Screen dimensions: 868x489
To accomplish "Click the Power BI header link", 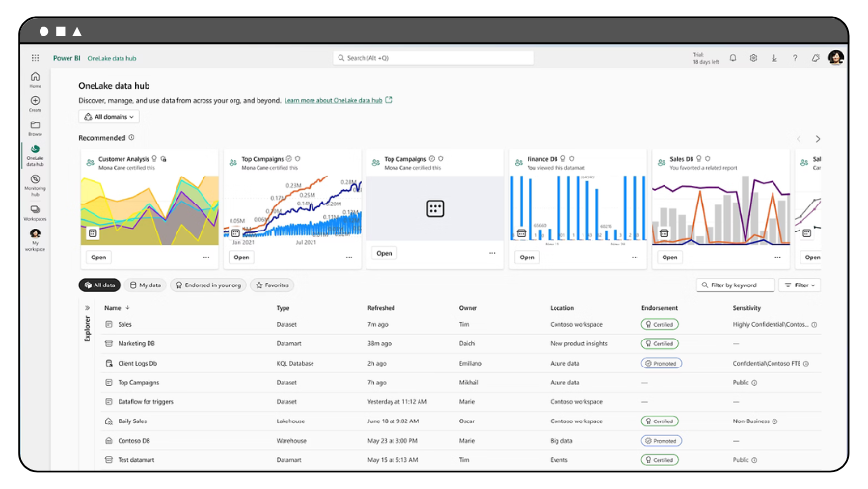I will pos(67,58).
